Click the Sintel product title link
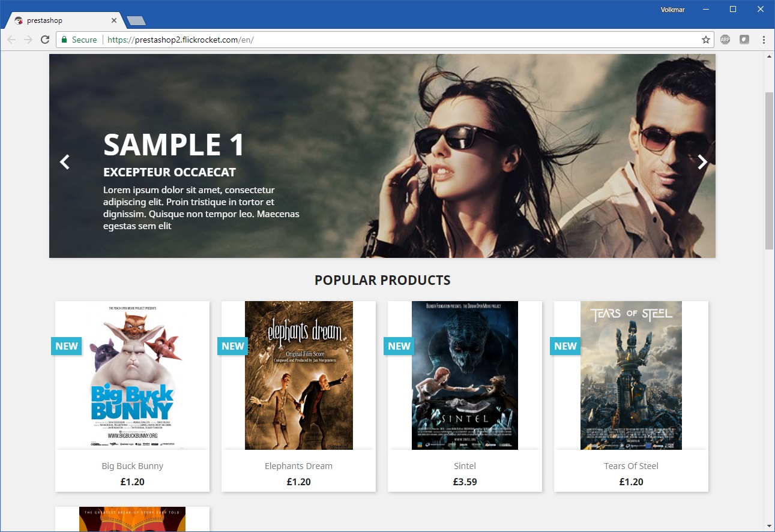Image resolution: width=775 pixels, height=532 pixels. (465, 466)
